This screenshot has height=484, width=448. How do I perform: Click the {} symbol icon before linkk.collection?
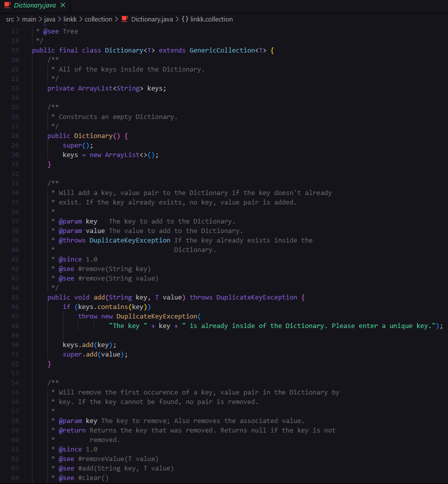point(183,19)
